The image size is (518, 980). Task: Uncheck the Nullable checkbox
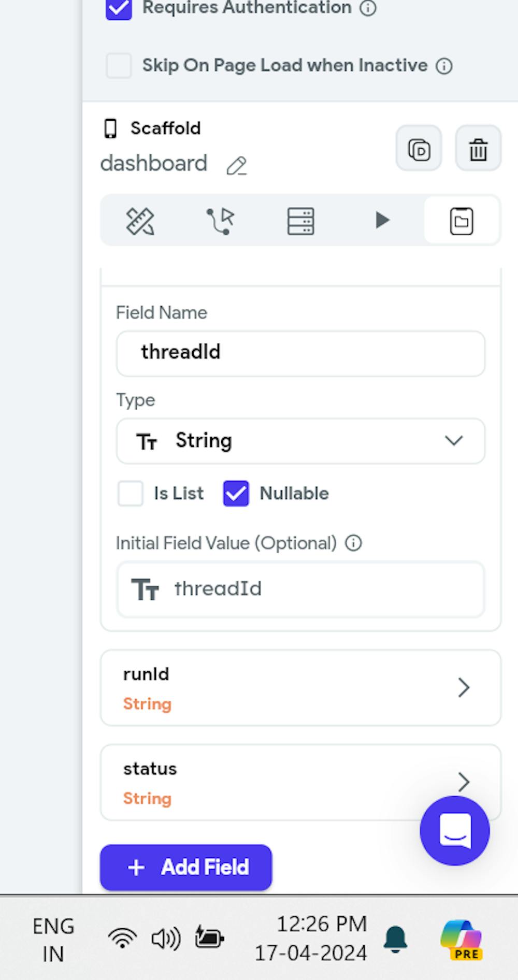(x=236, y=493)
